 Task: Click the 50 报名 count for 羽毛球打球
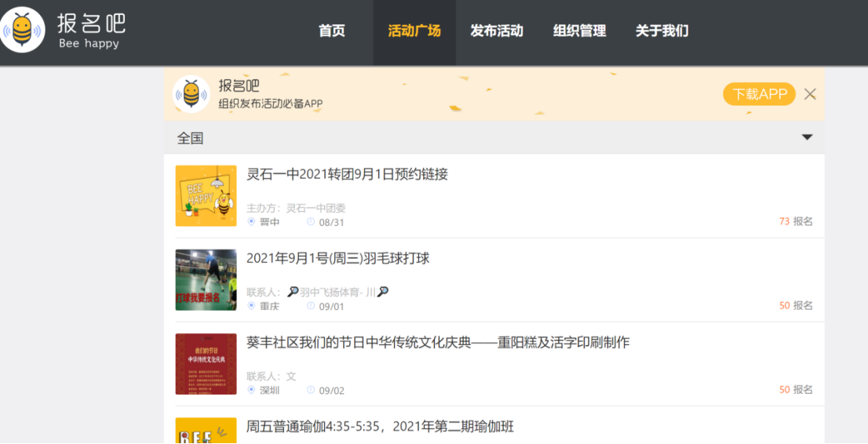point(796,306)
